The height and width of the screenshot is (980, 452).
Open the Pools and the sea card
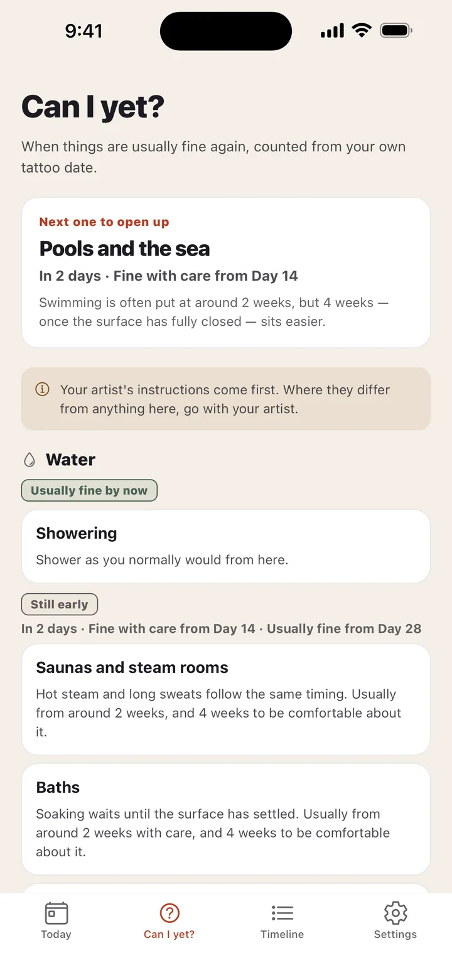[x=226, y=272]
